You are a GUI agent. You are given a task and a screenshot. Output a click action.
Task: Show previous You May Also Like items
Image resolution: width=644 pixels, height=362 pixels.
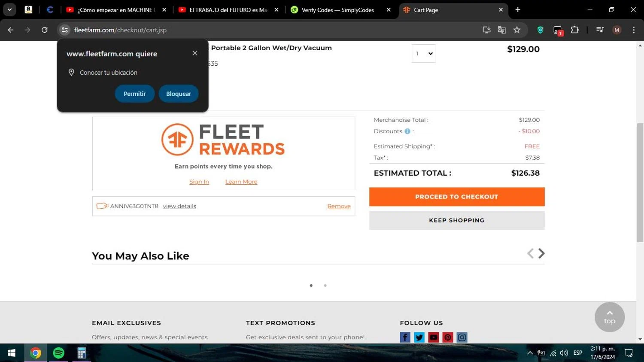(530, 253)
